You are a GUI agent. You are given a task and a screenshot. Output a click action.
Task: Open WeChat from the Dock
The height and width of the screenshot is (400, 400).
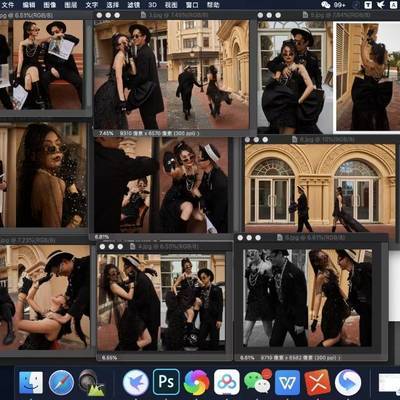257,382
